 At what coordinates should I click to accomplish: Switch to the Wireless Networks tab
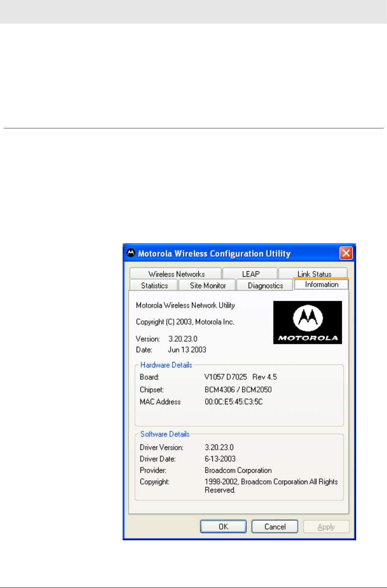[176, 274]
